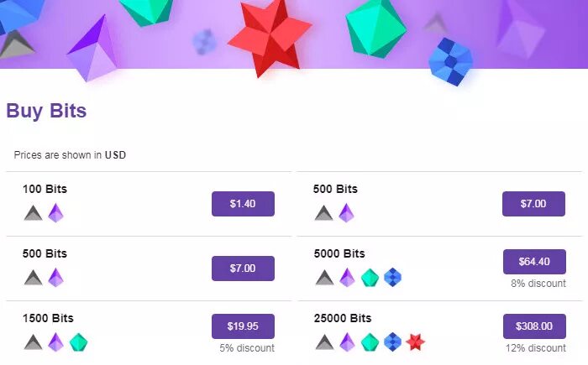This screenshot has height=365, width=588.
Task: Buy 1500 Bits for $19.95
Action: pyautogui.click(x=243, y=326)
